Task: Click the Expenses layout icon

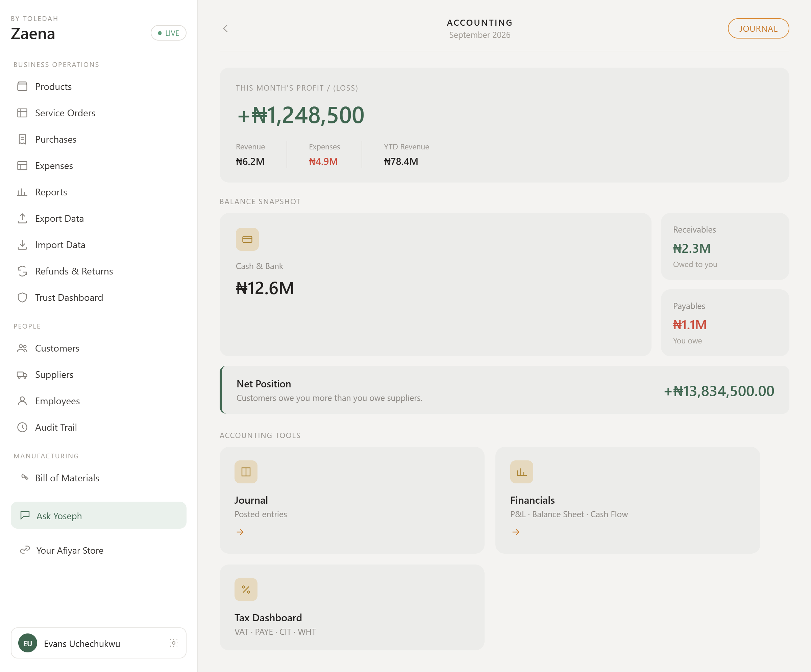Action: coord(22,166)
